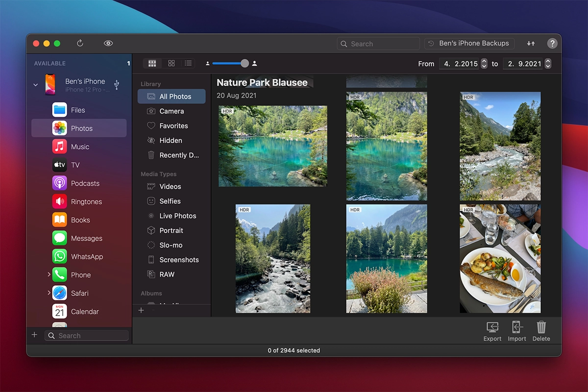
Task: Switch to small grid view
Action: coord(171,63)
